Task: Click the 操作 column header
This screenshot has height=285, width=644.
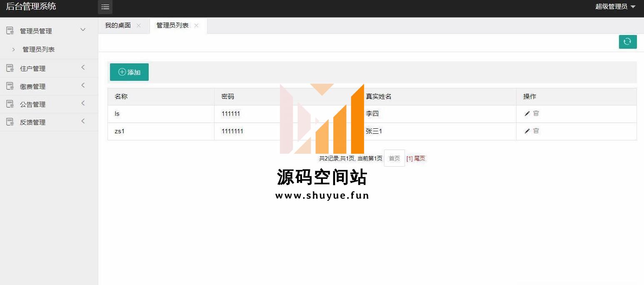Action: (x=530, y=96)
